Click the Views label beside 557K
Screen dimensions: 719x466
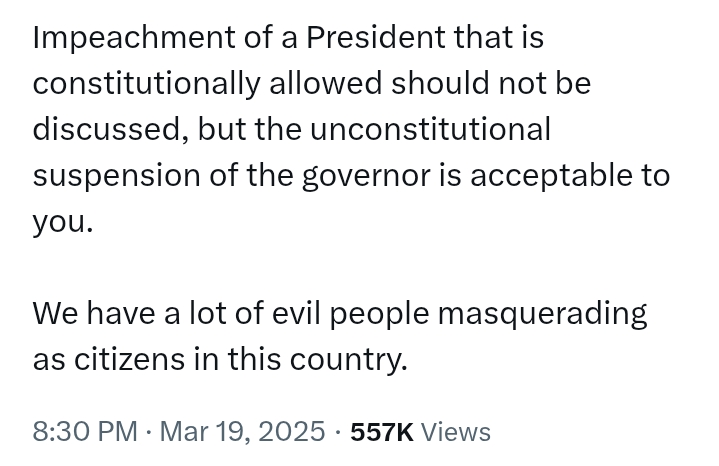[456, 432]
